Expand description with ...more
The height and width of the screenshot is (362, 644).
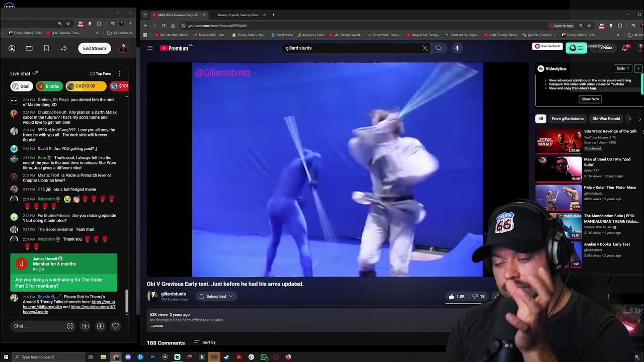pyautogui.click(x=157, y=326)
